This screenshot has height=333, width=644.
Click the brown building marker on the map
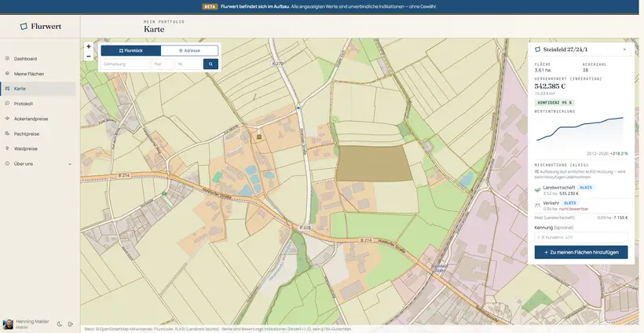point(259,137)
